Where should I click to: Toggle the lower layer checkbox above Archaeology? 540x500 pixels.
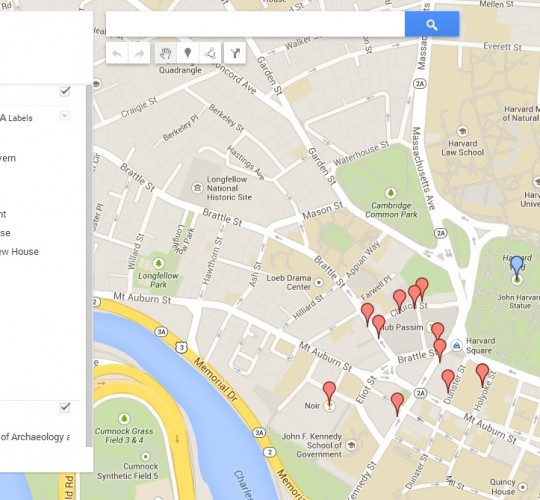[65, 407]
